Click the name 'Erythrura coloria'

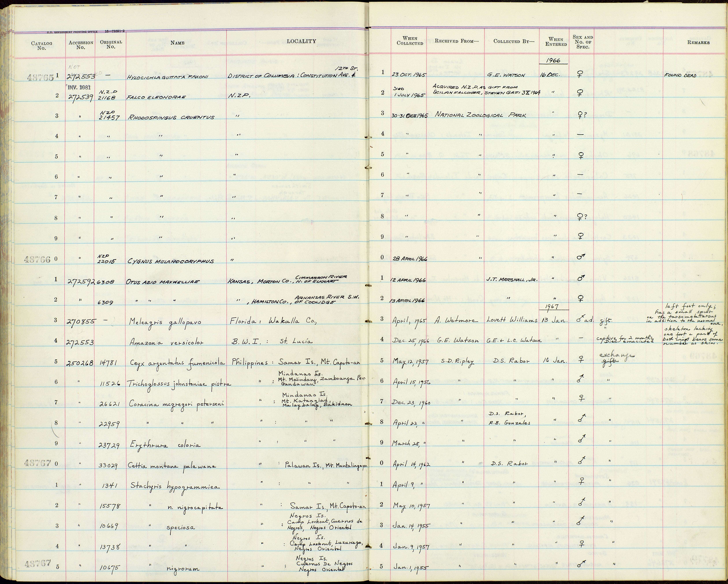click(x=165, y=445)
